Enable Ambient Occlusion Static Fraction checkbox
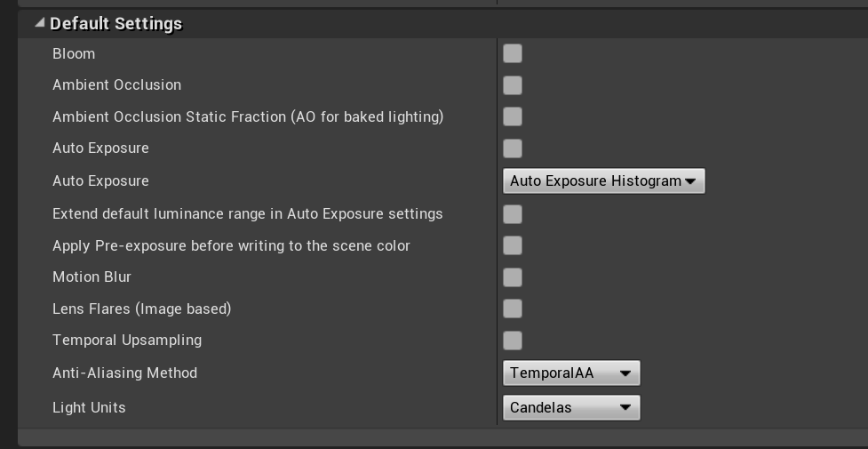Screen dimensions: 868x449 click(513, 116)
